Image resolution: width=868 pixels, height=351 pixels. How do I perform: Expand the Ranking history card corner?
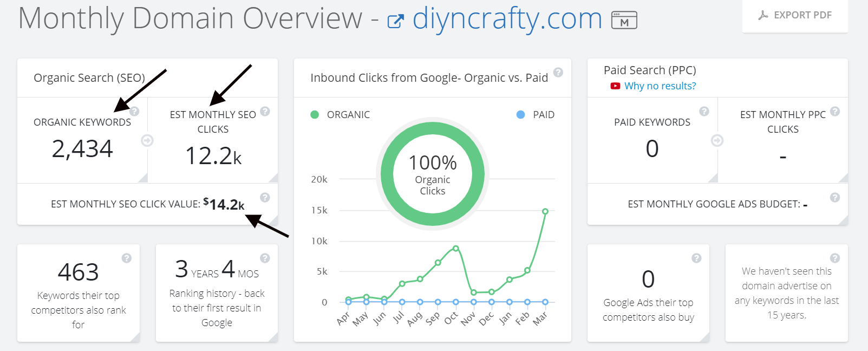273,337
